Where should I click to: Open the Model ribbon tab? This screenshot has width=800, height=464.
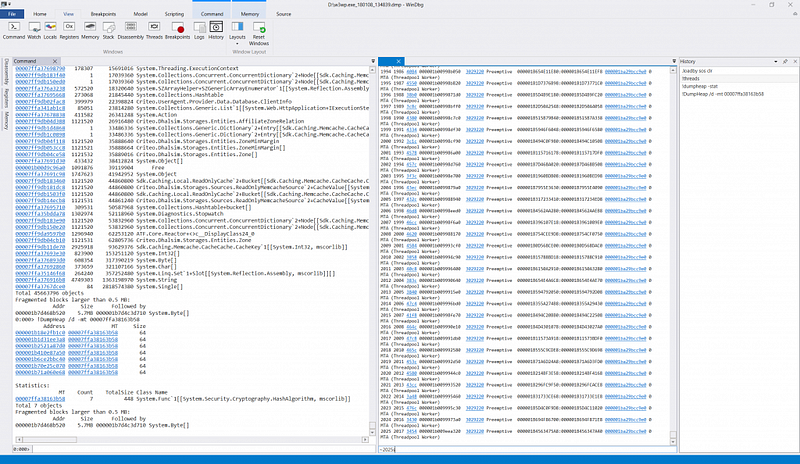(x=140, y=14)
